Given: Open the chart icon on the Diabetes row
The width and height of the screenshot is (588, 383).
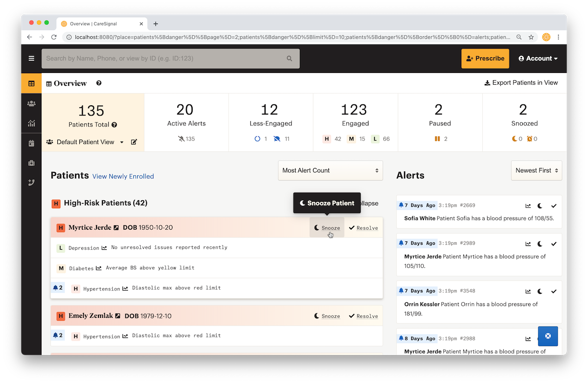Looking at the screenshot, I should (98, 268).
